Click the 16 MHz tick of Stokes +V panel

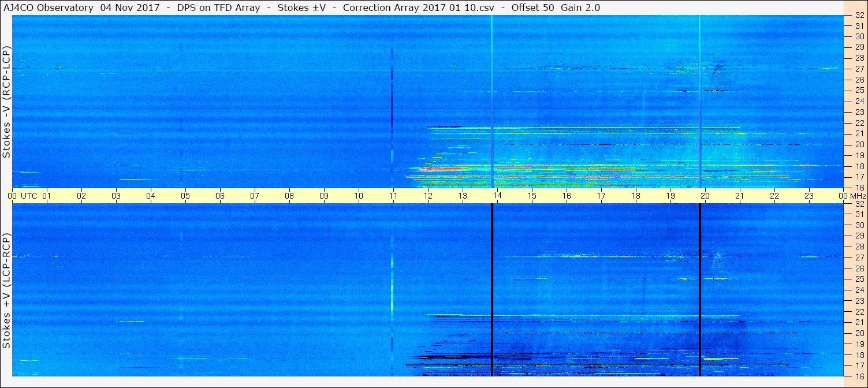tap(859, 376)
